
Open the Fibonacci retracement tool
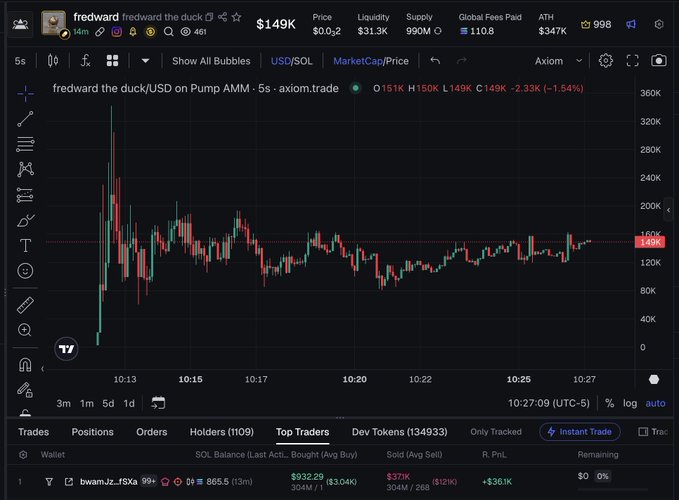pyautogui.click(x=26, y=144)
